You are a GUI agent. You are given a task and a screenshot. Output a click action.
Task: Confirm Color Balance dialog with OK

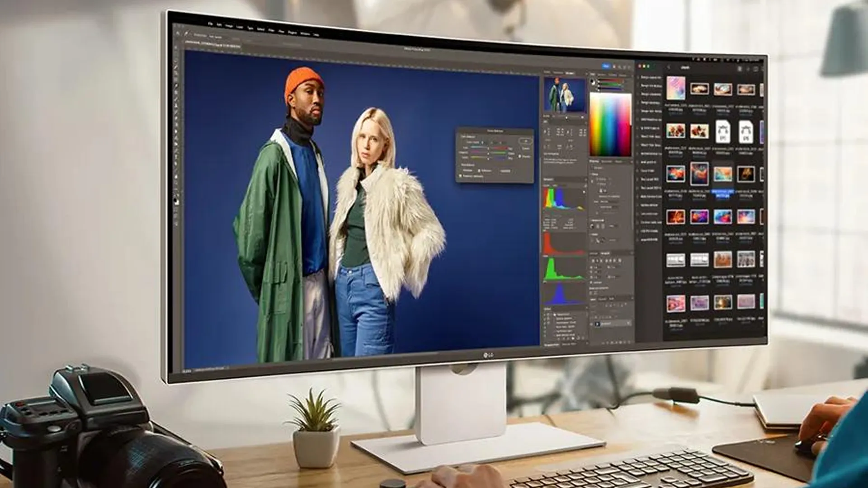click(526, 141)
